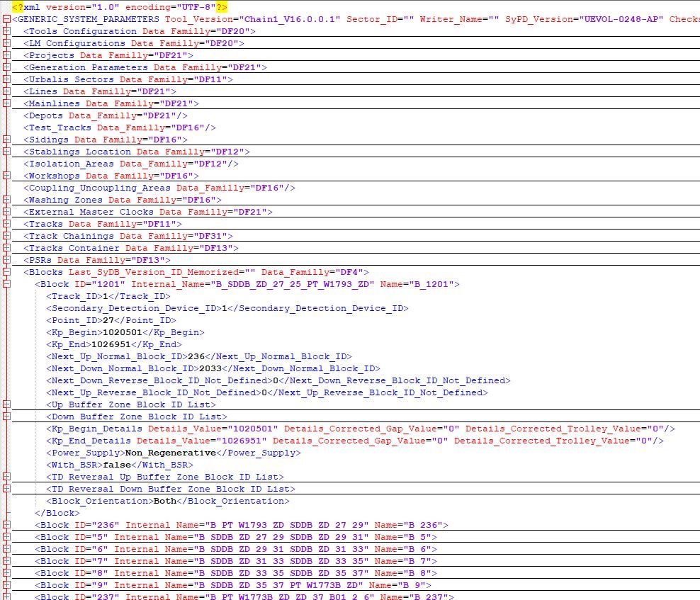Click Blocks Data_Familly "DF4" attribute
Screen dimensions: 700x600
click(312, 272)
